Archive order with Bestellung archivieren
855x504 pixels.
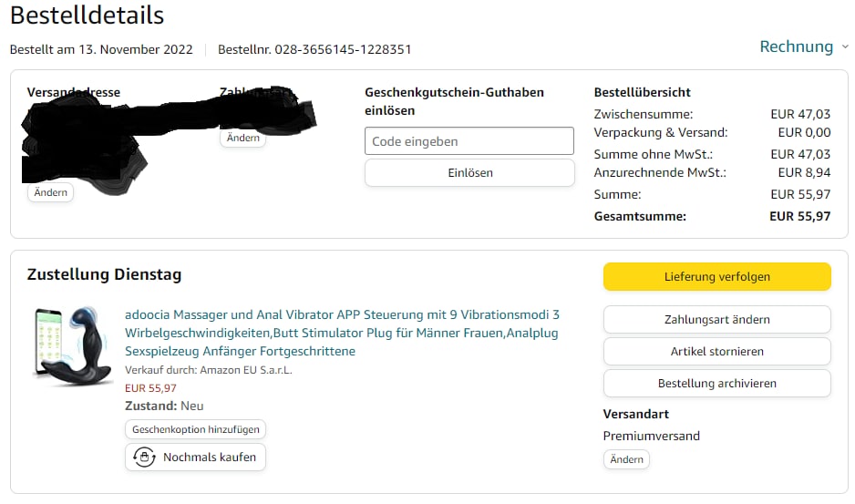click(x=716, y=383)
